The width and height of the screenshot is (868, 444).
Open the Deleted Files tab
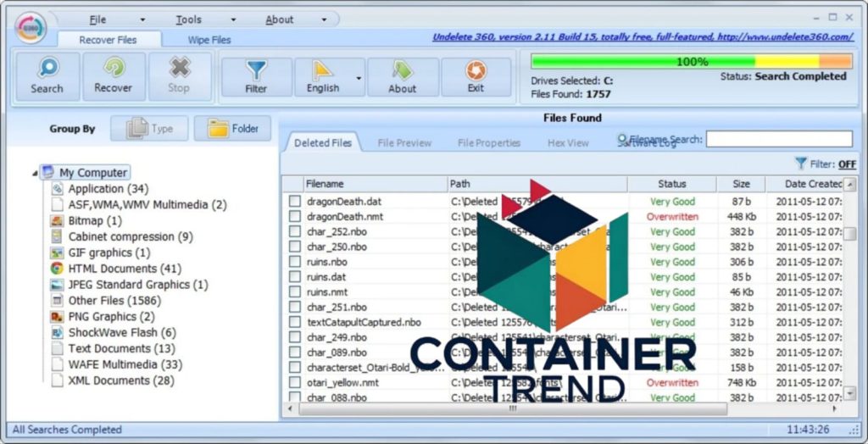pyautogui.click(x=323, y=143)
